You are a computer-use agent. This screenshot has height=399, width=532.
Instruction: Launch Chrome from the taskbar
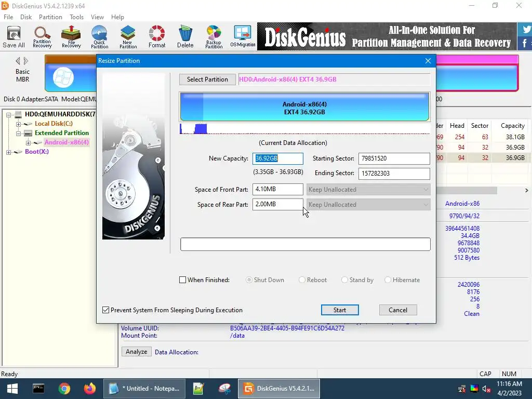64,389
